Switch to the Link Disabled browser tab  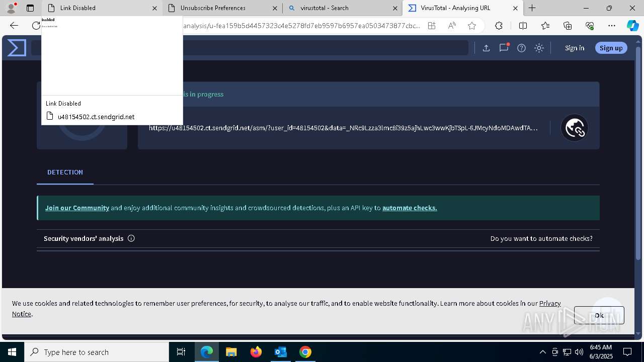point(101,8)
